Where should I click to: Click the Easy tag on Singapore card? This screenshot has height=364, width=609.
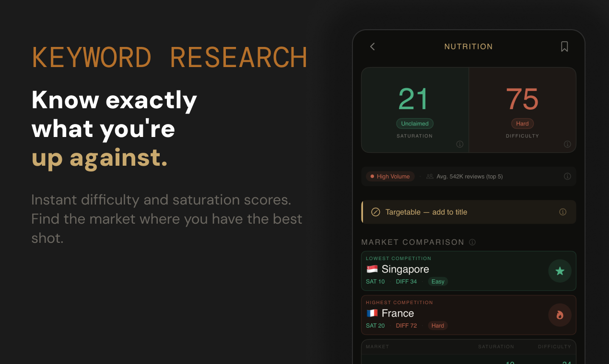[x=438, y=282]
